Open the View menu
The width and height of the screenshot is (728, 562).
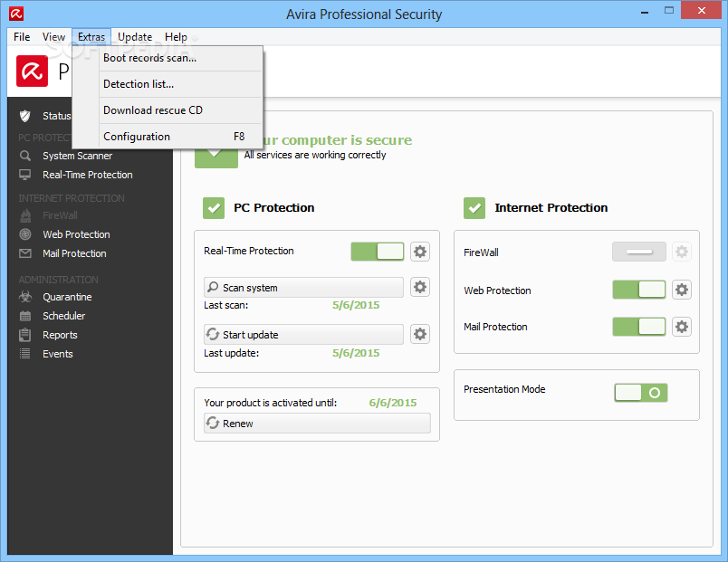tap(53, 37)
